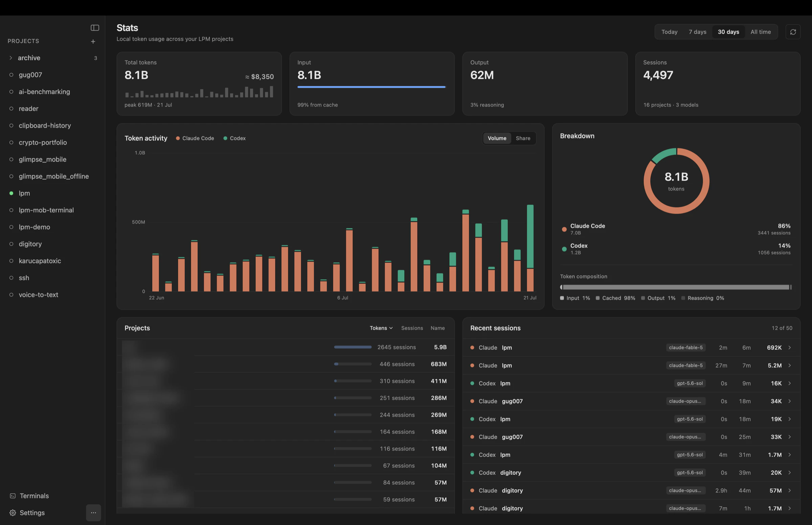
Task: Click the Claude Code legend dot in Token activity
Action: (178, 138)
